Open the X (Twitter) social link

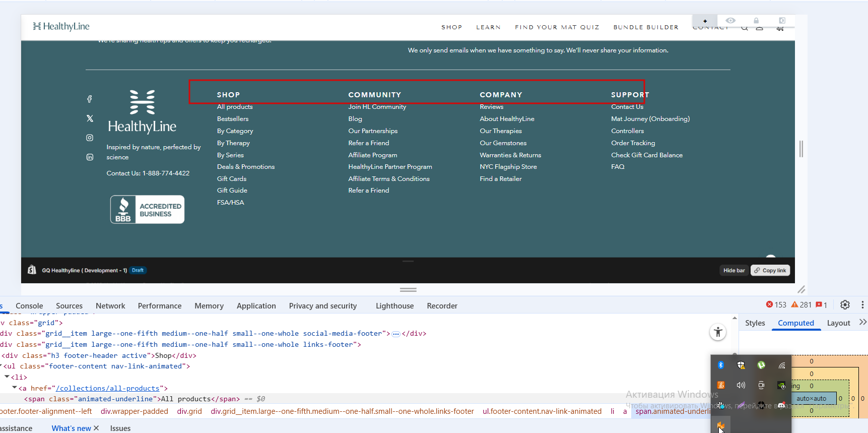(90, 118)
